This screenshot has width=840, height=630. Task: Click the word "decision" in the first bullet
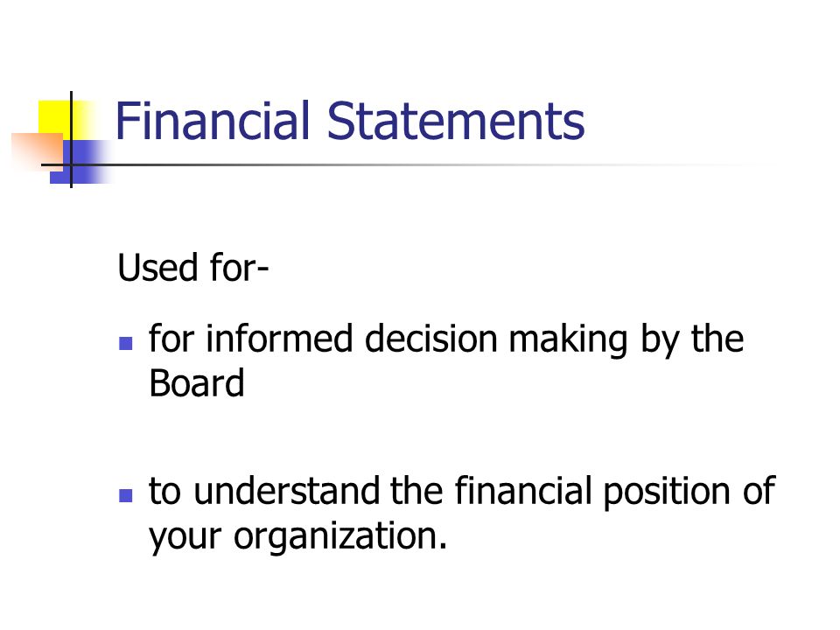pyautogui.click(x=431, y=339)
